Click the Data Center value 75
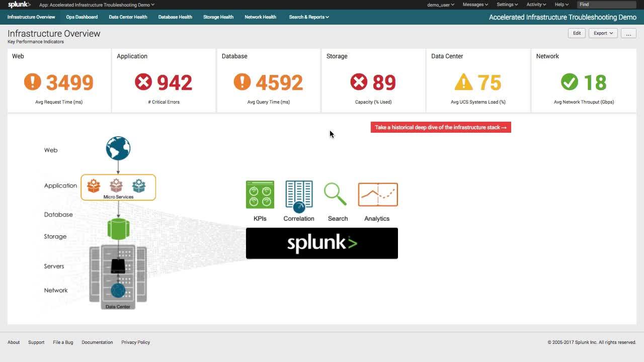Viewport: 644px width, 362px height. click(x=490, y=82)
